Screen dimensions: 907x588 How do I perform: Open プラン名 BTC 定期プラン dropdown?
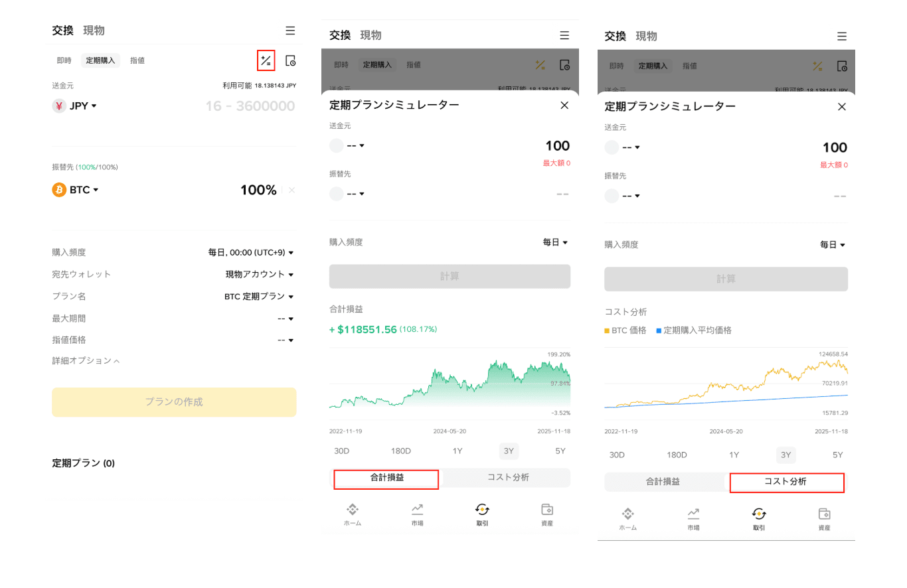point(260,297)
